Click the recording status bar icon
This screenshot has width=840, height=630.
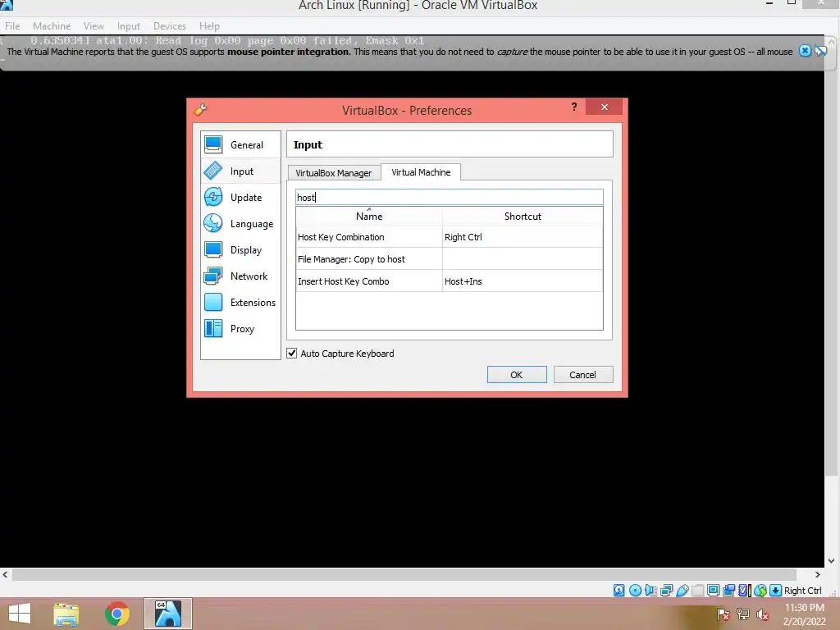(728, 591)
